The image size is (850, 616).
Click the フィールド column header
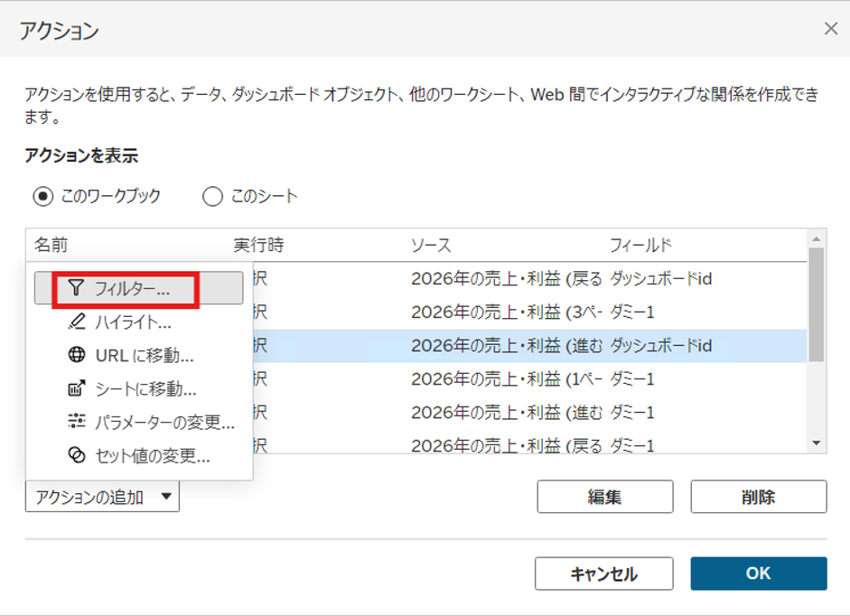(640, 245)
